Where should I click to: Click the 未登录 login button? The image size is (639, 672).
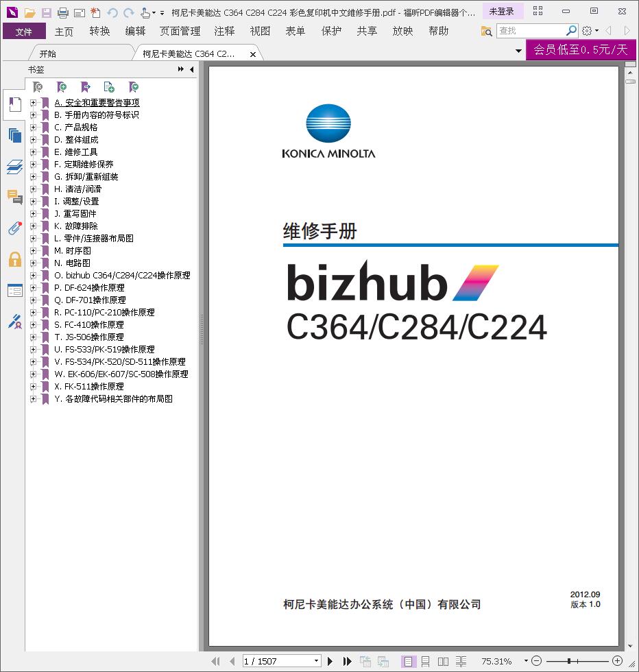point(502,12)
